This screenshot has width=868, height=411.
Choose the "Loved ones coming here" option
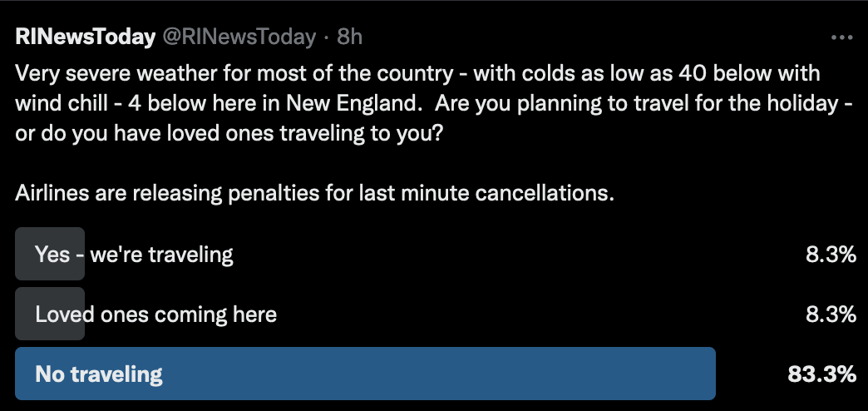[x=156, y=314]
